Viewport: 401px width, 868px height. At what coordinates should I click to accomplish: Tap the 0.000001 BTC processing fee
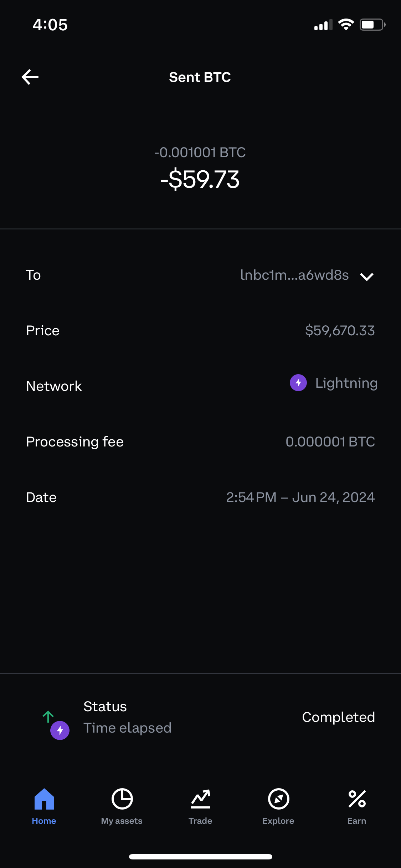[x=330, y=442]
